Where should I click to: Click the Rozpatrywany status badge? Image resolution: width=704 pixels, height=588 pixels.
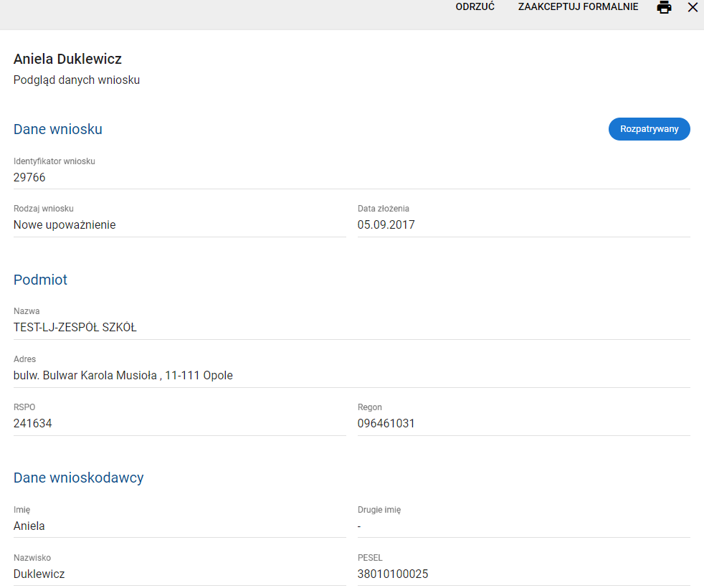[x=649, y=129]
